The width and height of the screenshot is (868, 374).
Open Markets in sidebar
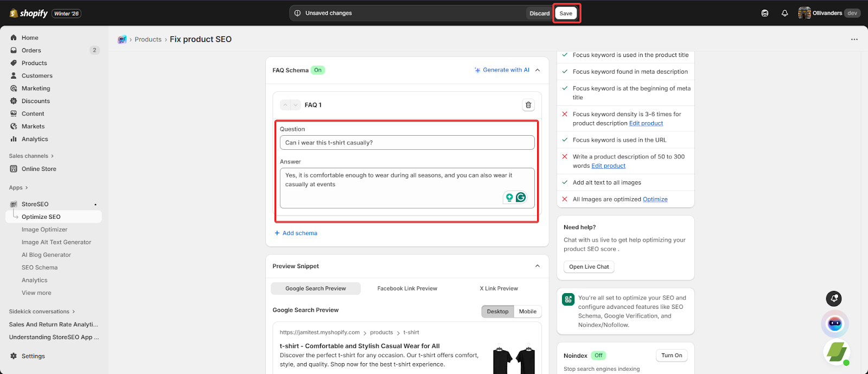(x=33, y=126)
